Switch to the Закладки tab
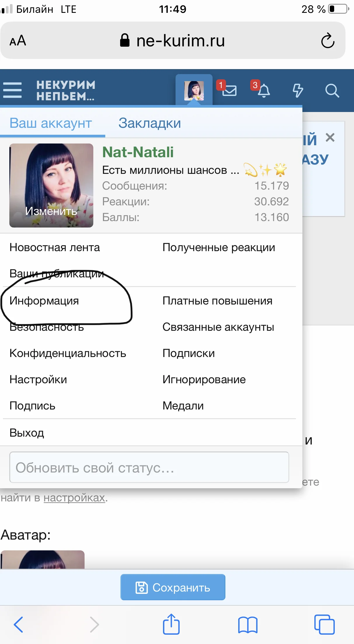This screenshot has width=354, height=644. (150, 123)
